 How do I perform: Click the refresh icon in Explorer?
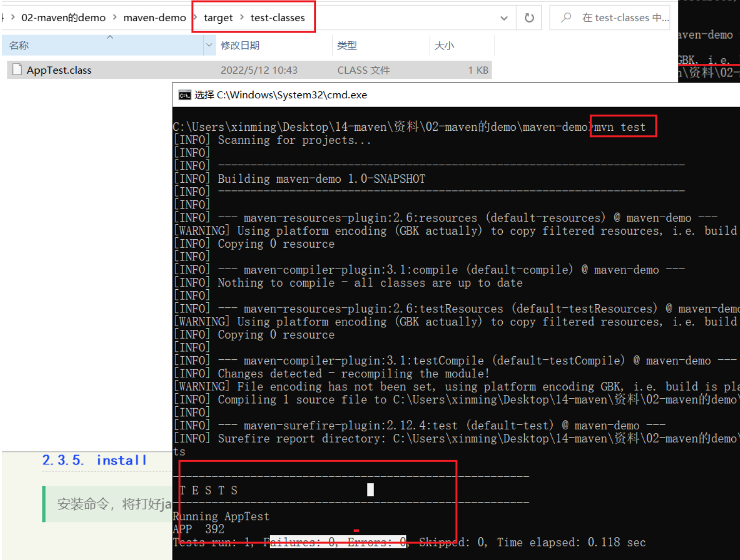point(529,18)
